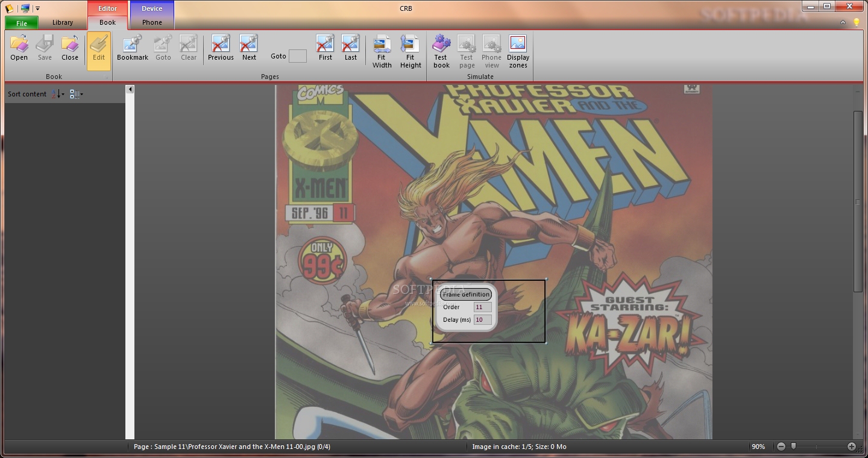Edit the frame Order field
This screenshot has width=868, height=458.
tap(482, 307)
